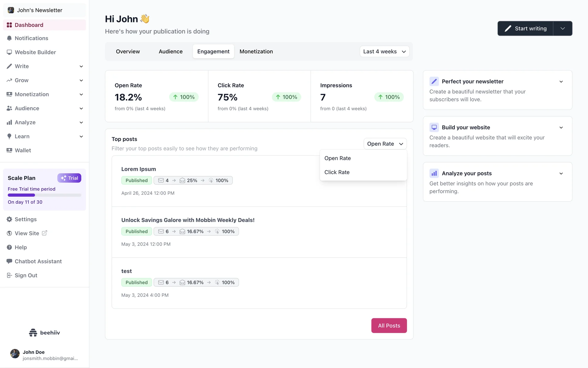
Task: Click the All Posts button
Action: (389, 326)
